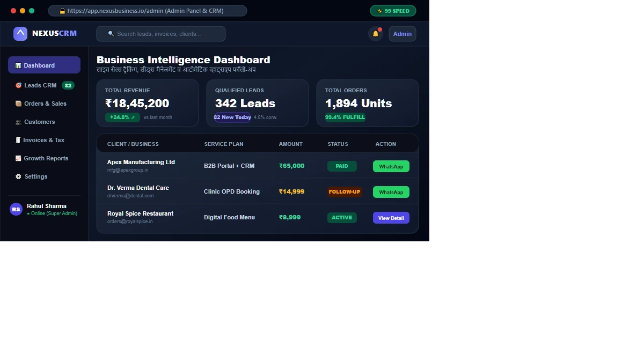
Task: Click the Dashboard chart icon in sidebar
Action: (x=18, y=65)
